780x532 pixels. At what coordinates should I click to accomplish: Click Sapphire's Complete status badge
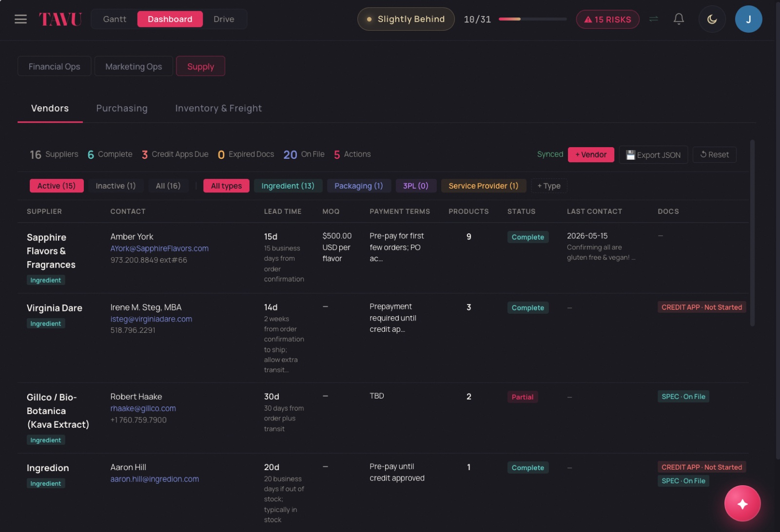pyautogui.click(x=527, y=237)
